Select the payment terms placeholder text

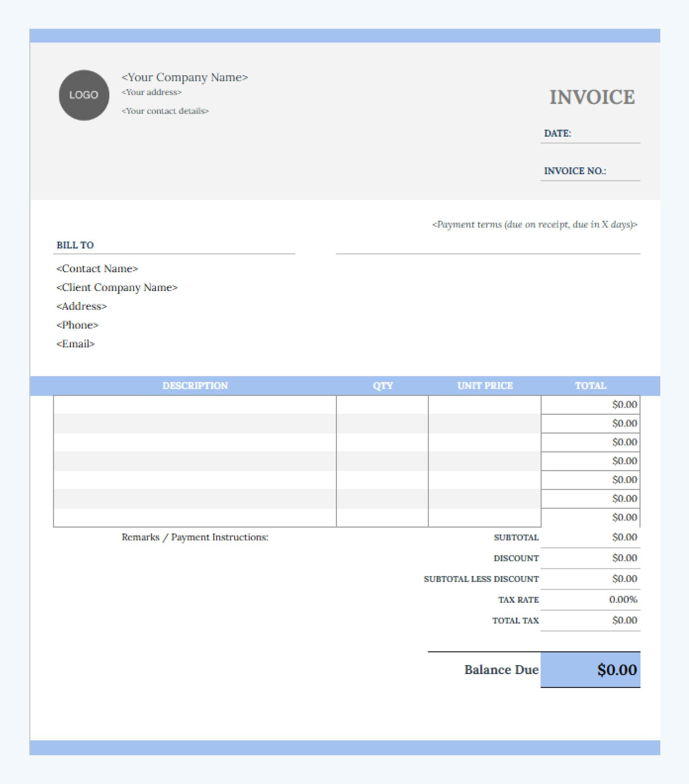tap(535, 224)
